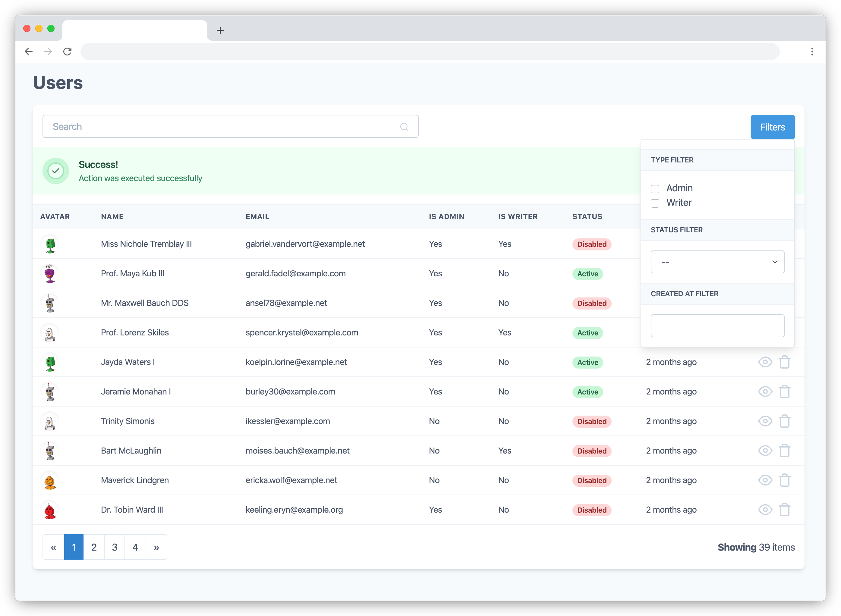Delete Dr. Tobin Ward III trash icon

point(784,509)
